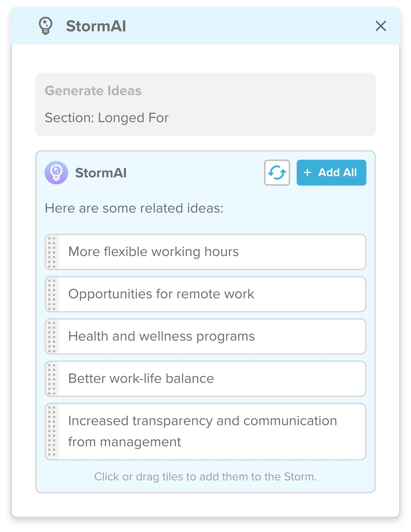Click drag handle of 'More flexible working hours'
411x532 pixels.
(x=52, y=252)
